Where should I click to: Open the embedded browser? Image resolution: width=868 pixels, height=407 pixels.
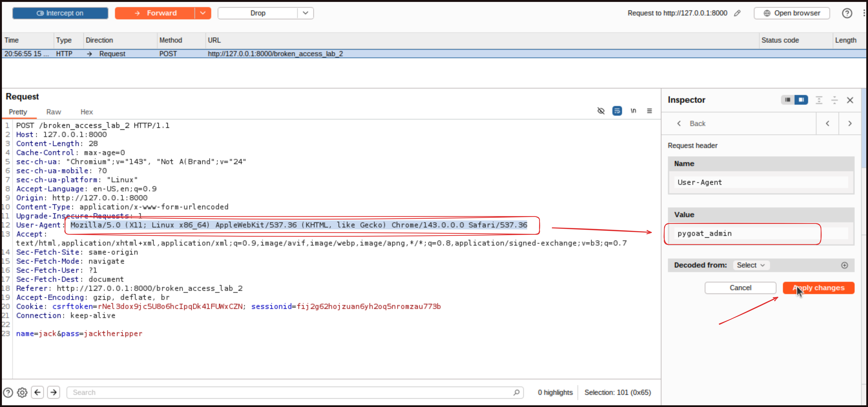pyautogui.click(x=792, y=13)
